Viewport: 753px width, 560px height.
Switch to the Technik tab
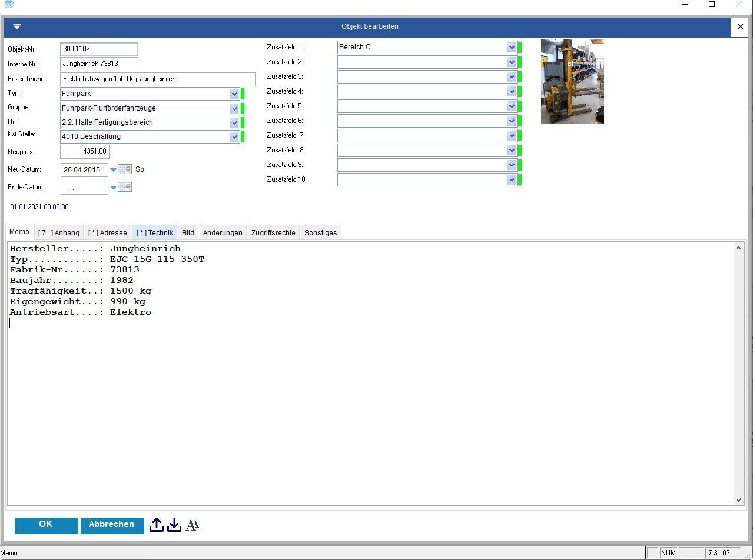[x=155, y=232]
